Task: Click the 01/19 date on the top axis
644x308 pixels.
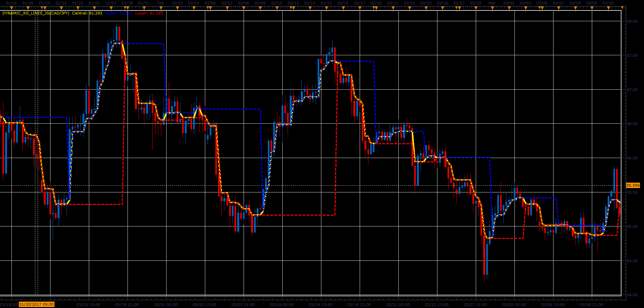Action: coord(11,3)
